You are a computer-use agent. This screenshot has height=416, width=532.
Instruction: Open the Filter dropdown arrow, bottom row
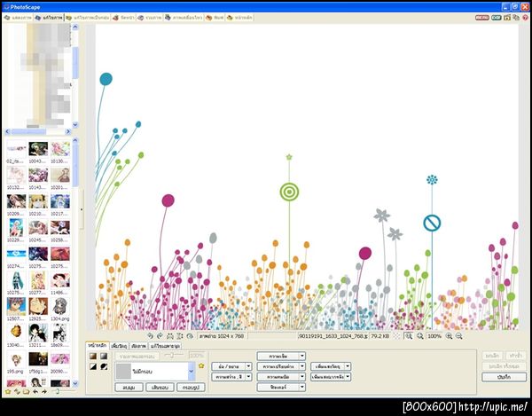point(302,387)
